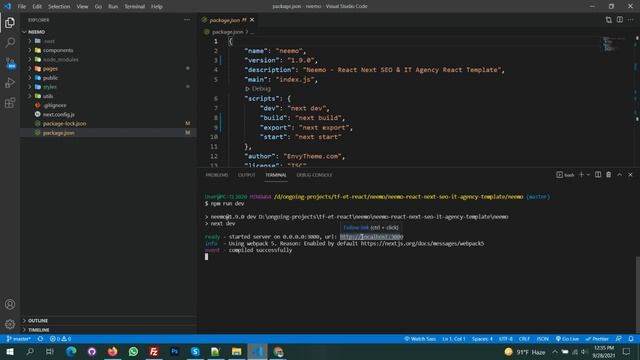Viewport: 640px width, 360px height.
Task: Click the feedback icon in status bar
Action: coord(619,339)
